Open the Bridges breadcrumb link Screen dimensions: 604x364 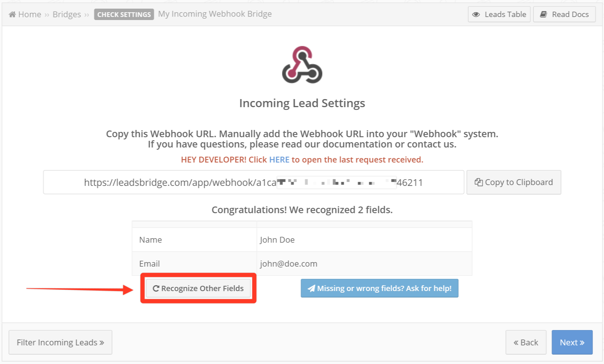point(67,14)
